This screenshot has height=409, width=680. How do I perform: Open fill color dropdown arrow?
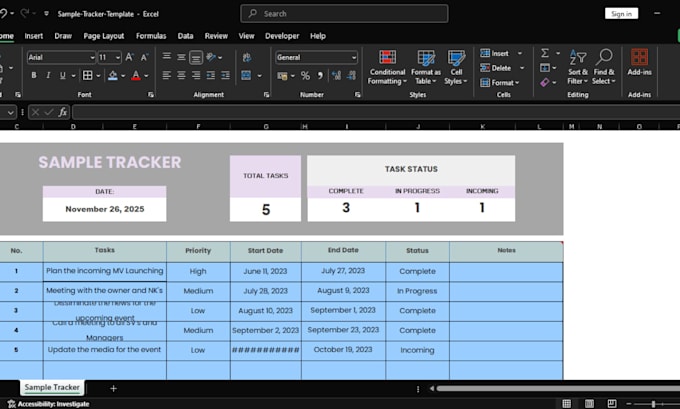click(123, 76)
